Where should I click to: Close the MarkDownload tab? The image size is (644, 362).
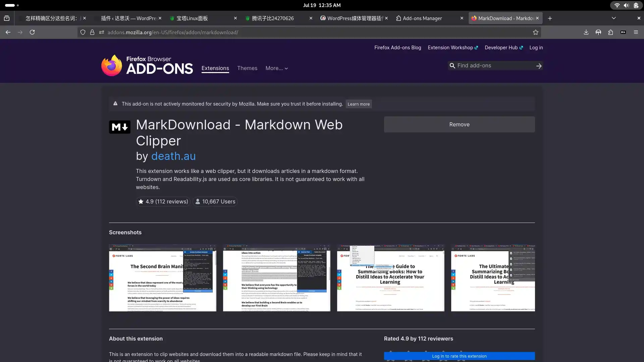point(537,18)
